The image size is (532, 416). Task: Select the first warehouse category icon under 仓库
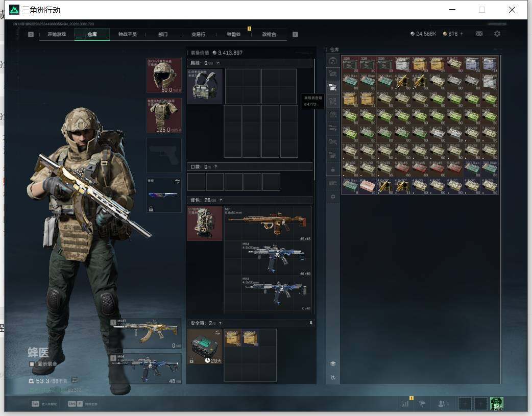pos(333,61)
